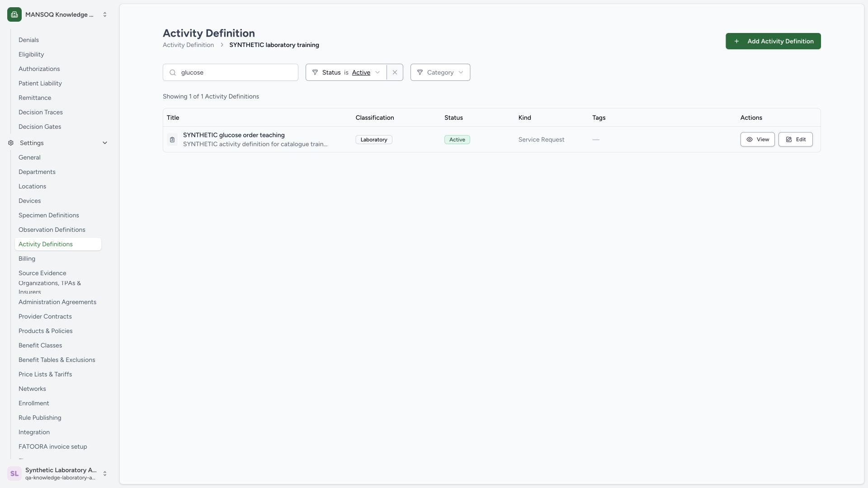The height and width of the screenshot is (488, 868).
Task: Collapse the Settings section chevron
Action: [105, 143]
